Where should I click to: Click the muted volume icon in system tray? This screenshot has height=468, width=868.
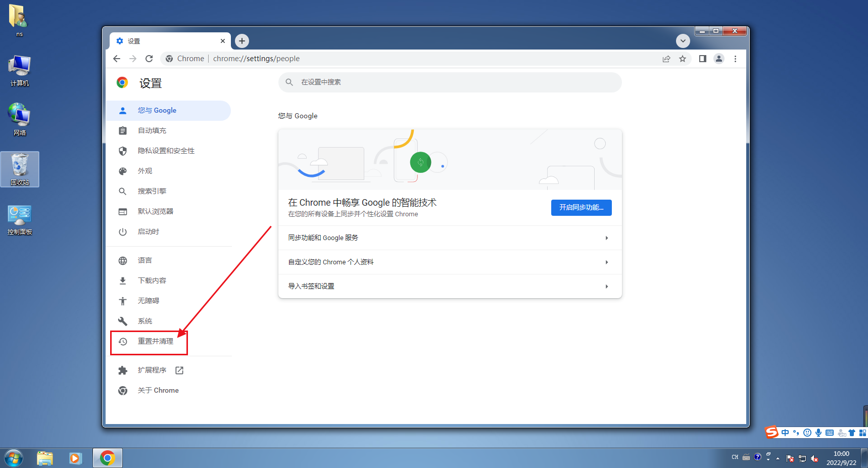tap(814, 458)
